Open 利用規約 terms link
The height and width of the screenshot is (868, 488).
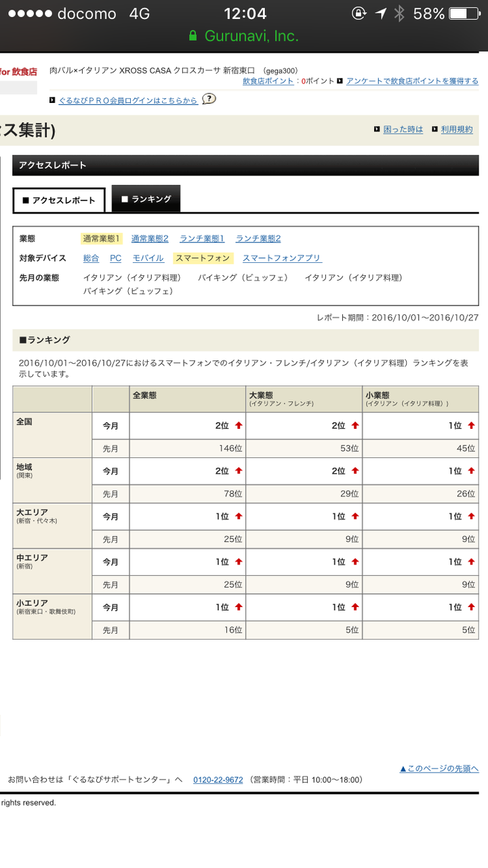point(457,129)
